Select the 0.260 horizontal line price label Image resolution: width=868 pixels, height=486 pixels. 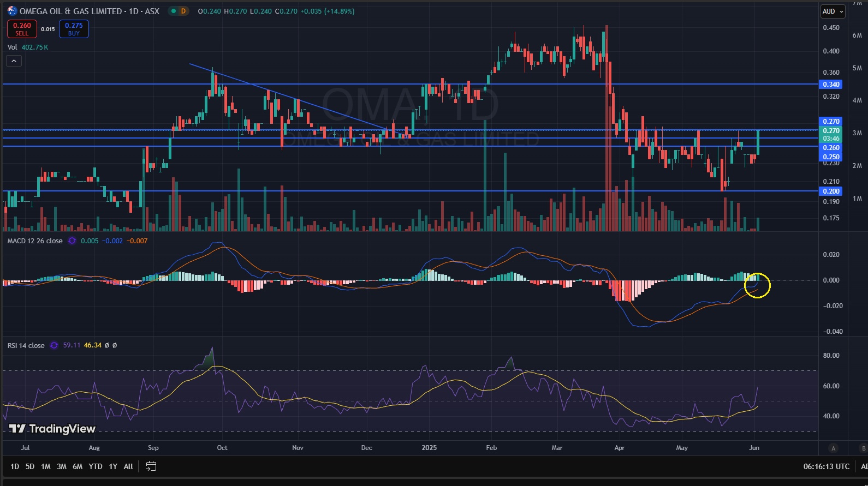(x=831, y=148)
